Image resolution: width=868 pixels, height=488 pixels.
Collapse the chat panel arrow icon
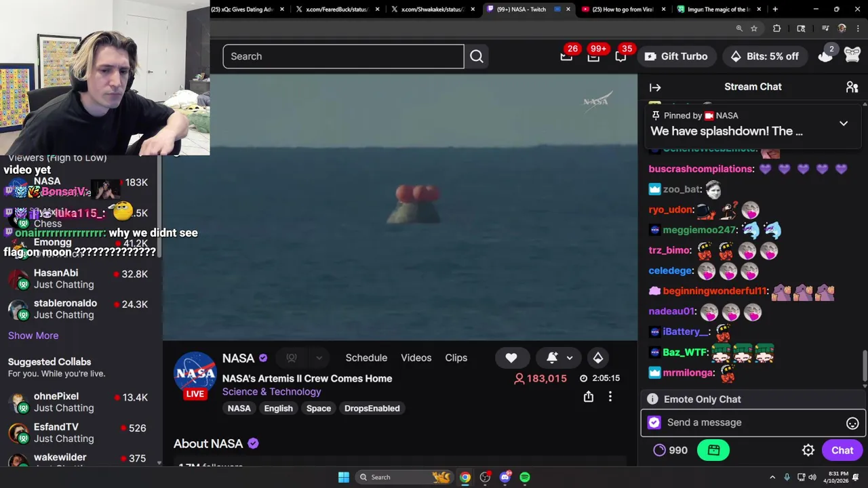click(655, 87)
